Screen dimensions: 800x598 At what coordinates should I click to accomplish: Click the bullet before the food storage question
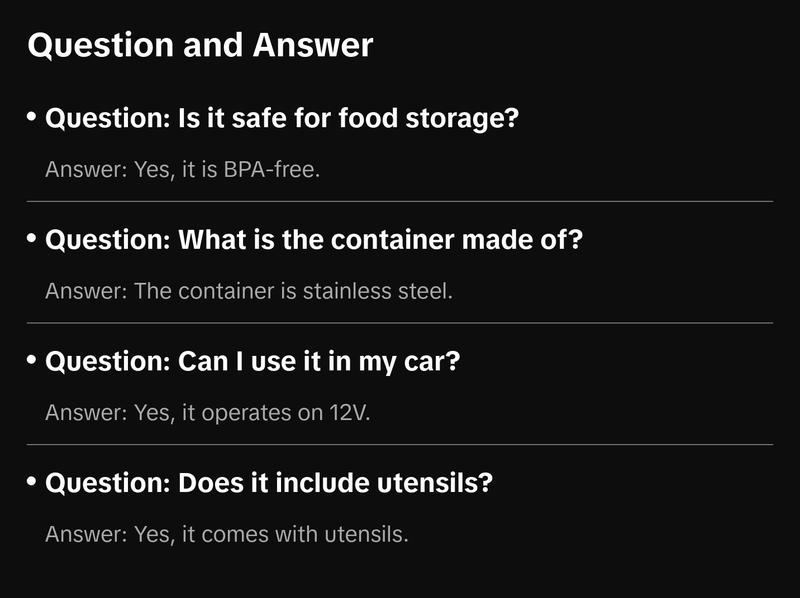click(32, 118)
